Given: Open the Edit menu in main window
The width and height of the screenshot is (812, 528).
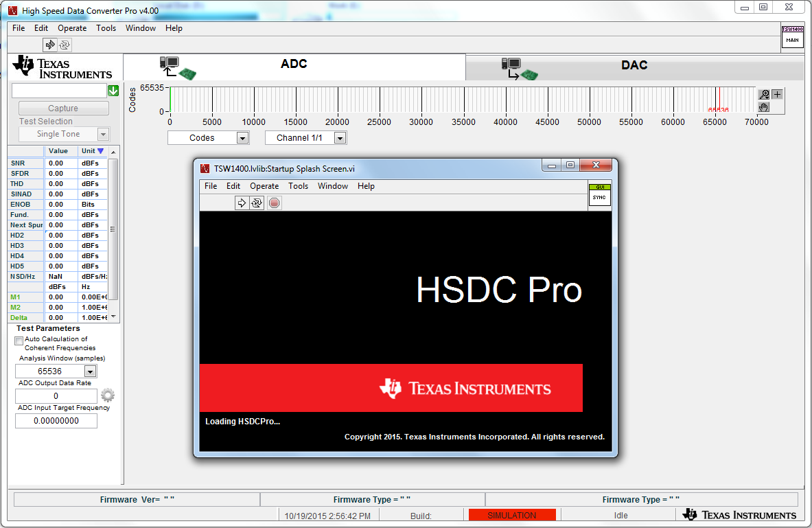Looking at the screenshot, I should click(x=41, y=28).
